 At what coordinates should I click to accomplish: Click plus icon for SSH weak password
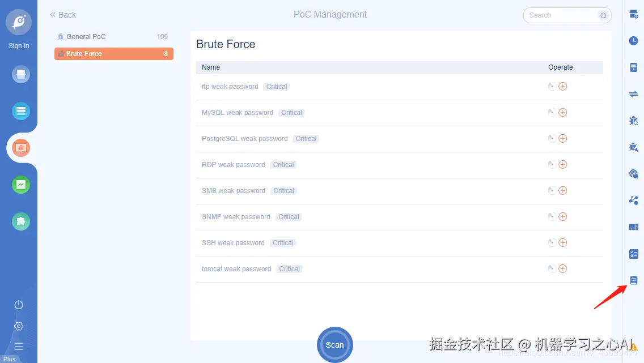(x=563, y=242)
